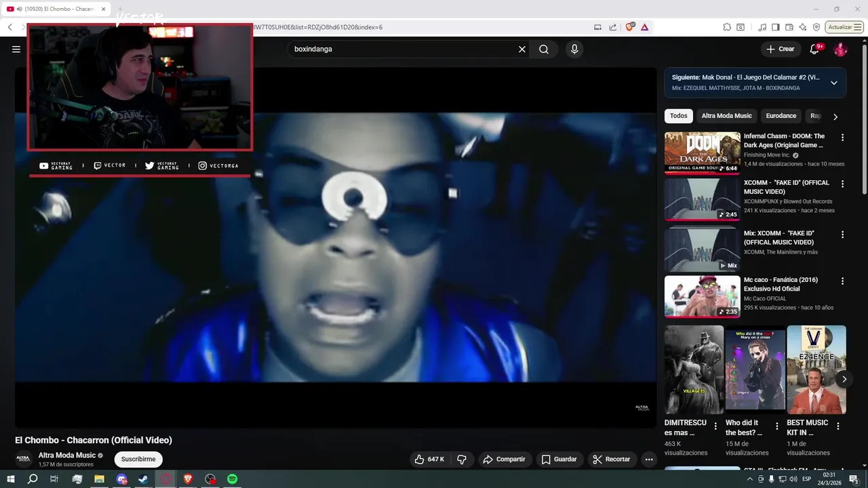Open XCOMM FAKE ID 2:45 thumbnail
Screen dimensions: 868x488
(703, 199)
